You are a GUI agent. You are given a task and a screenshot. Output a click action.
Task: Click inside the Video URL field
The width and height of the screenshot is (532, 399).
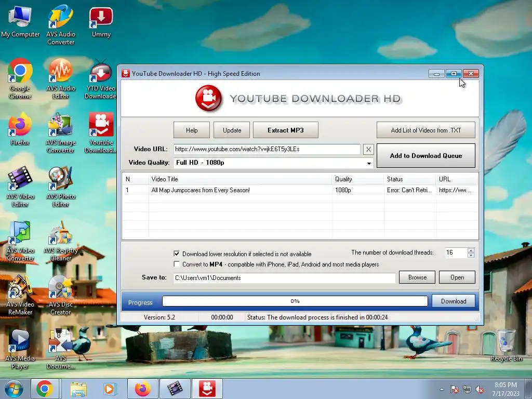click(267, 149)
